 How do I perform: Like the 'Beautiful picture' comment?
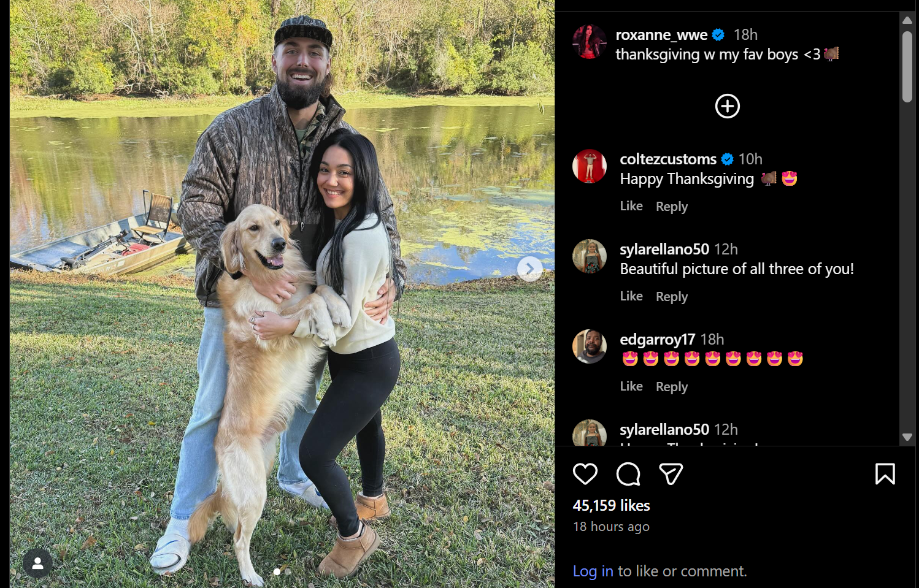631,296
